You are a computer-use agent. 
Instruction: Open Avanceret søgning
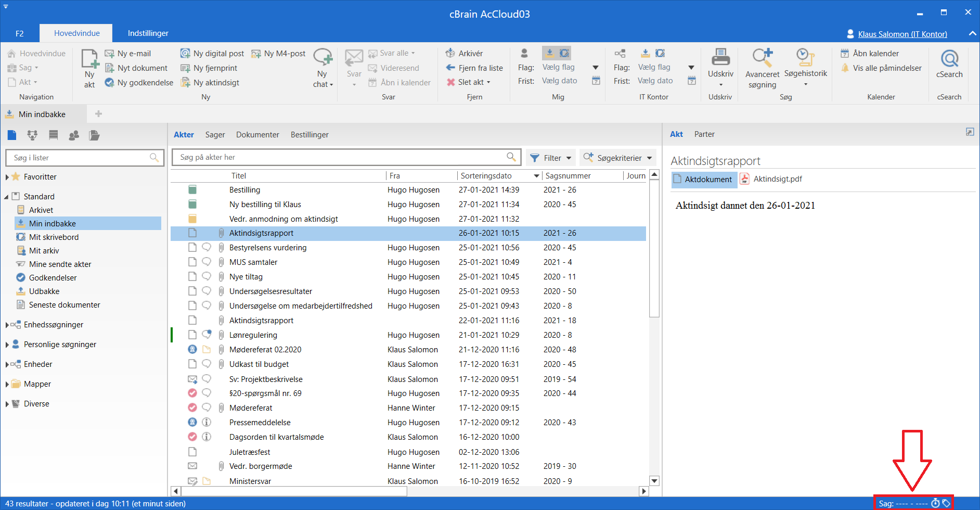(763, 69)
